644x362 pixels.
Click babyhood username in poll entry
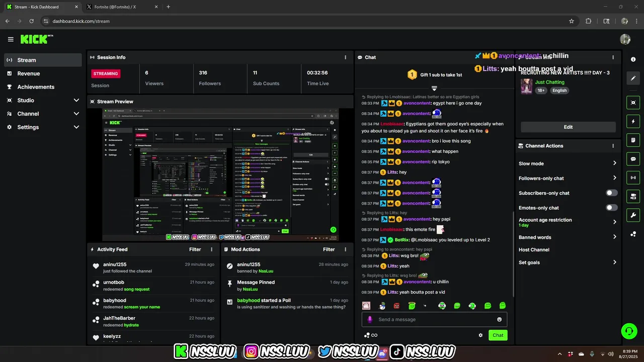tap(249, 301)
